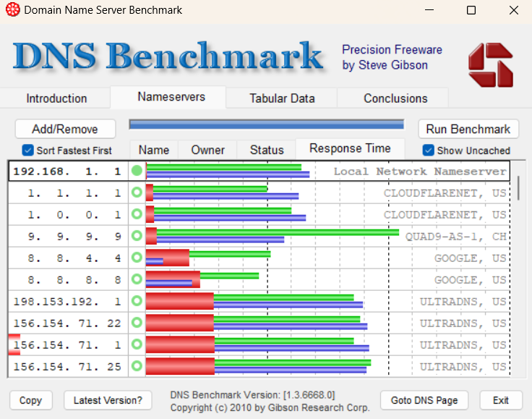Click the Exit button

501,400
